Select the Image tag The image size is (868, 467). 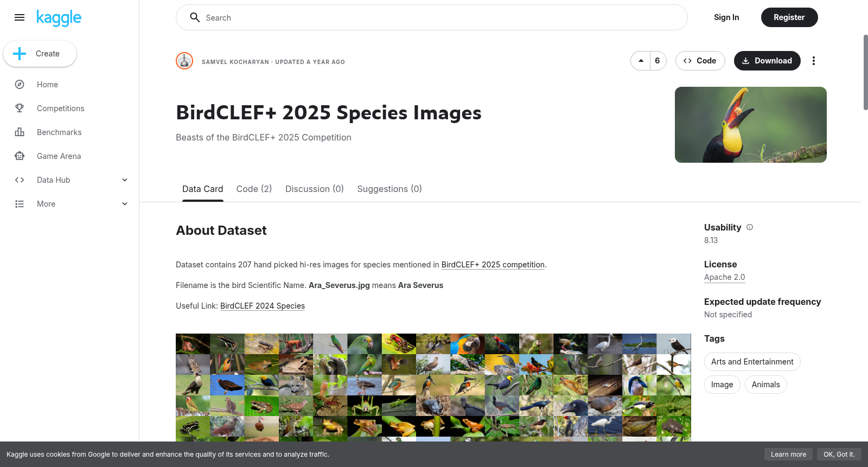[x=722, y=385]
